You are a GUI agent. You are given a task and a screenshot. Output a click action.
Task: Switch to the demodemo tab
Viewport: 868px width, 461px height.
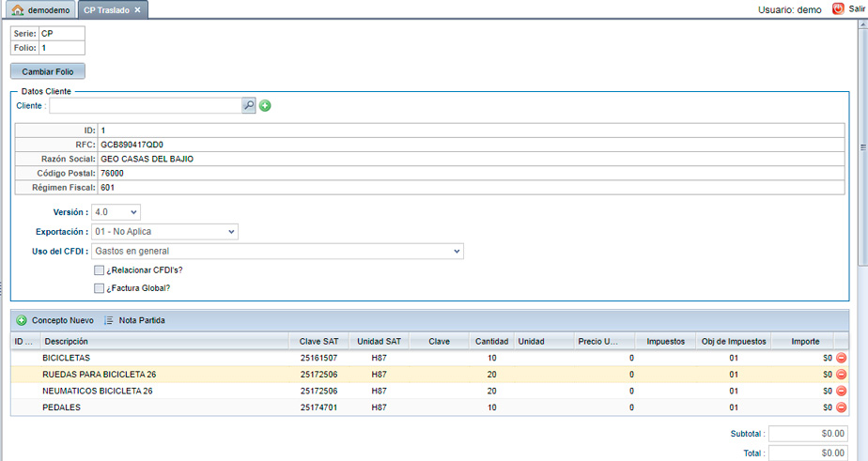pos(40,10)
